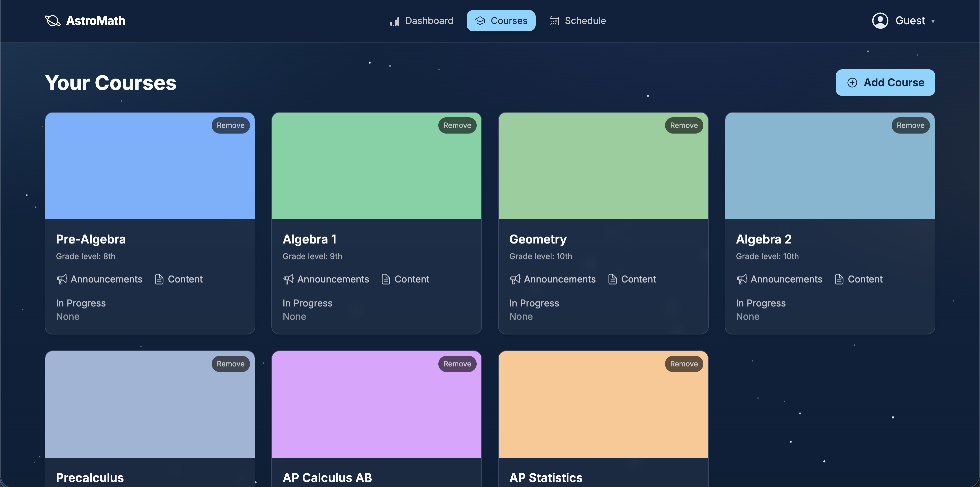Open Announcements for Algebra 2
The width and height of the screenshot is (980, 487).
point(780,279)
